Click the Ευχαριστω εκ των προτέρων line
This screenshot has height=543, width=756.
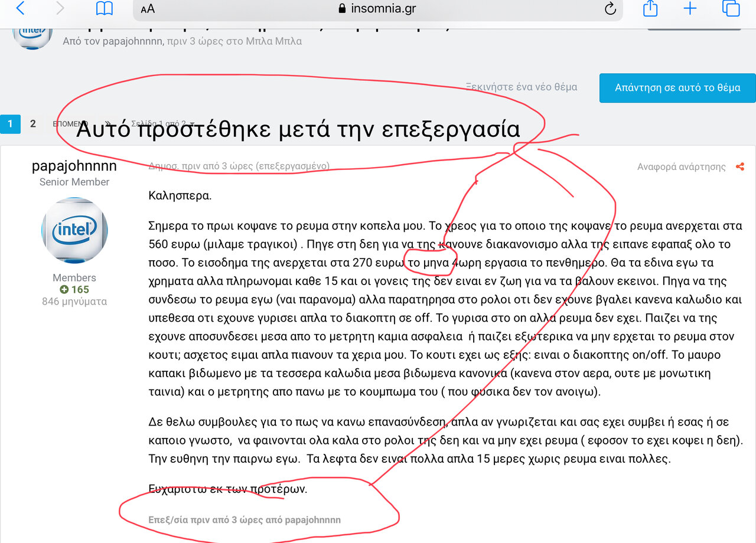point(228,489)
